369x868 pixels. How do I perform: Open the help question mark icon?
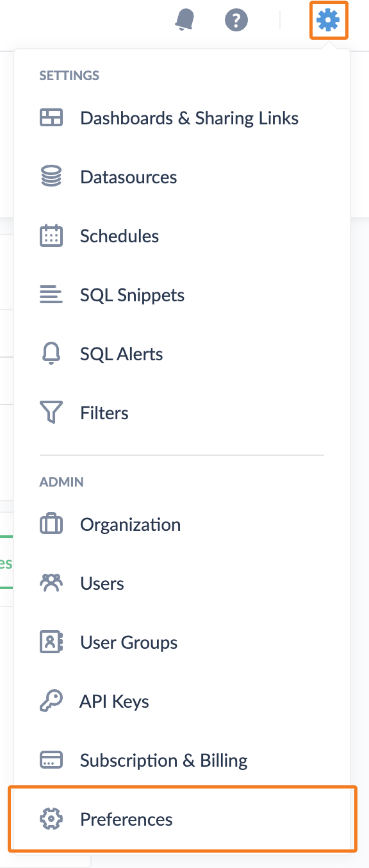236,21
